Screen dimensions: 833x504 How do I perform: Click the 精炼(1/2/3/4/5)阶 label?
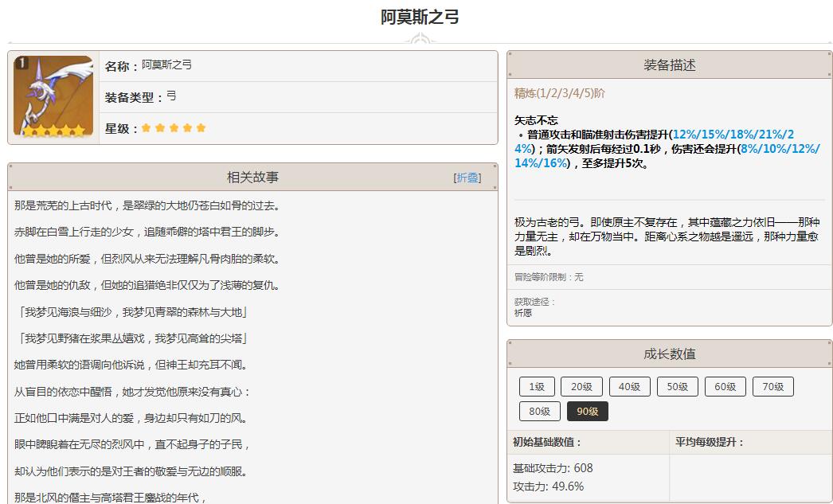point(559,93)
